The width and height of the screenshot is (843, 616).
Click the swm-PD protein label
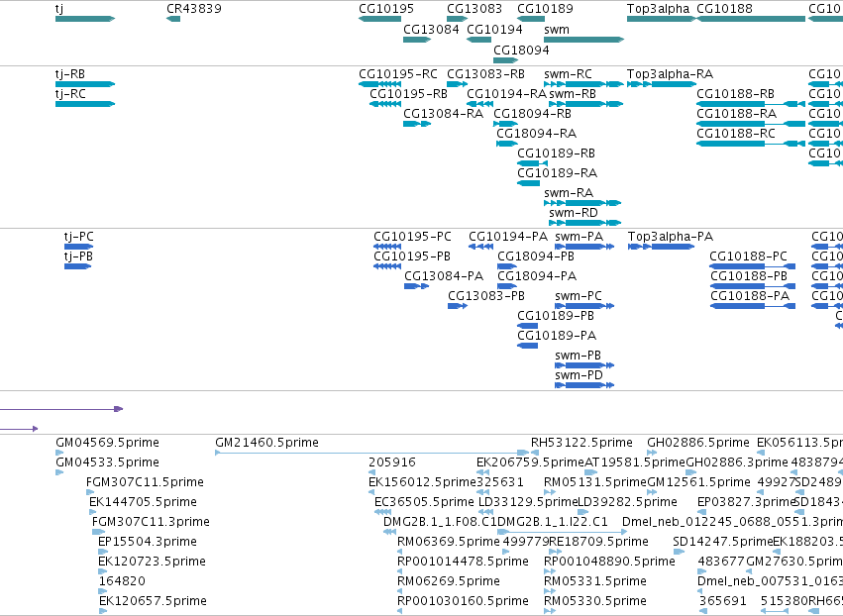(579, 375)
